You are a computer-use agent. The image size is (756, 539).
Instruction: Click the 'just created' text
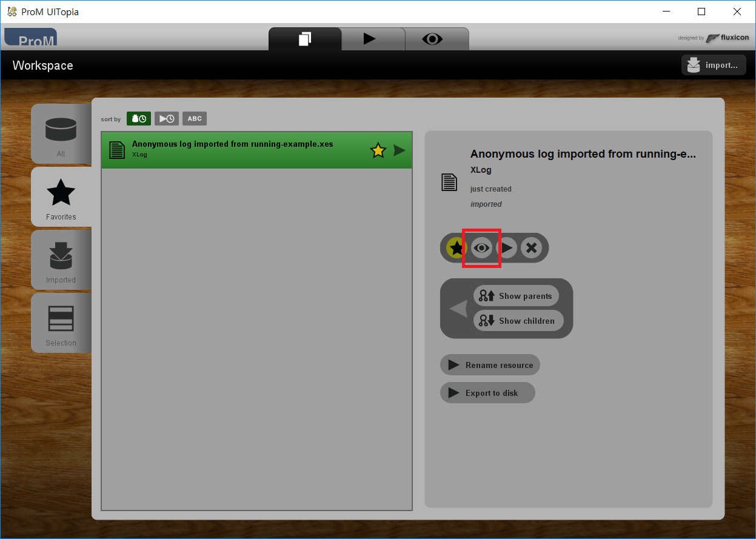coord(491,189)
